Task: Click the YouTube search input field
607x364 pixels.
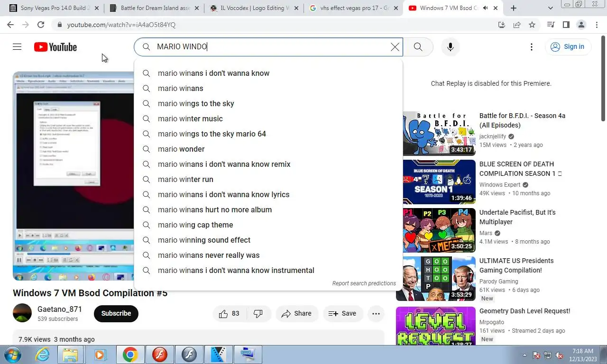Action: click(268, 46)
